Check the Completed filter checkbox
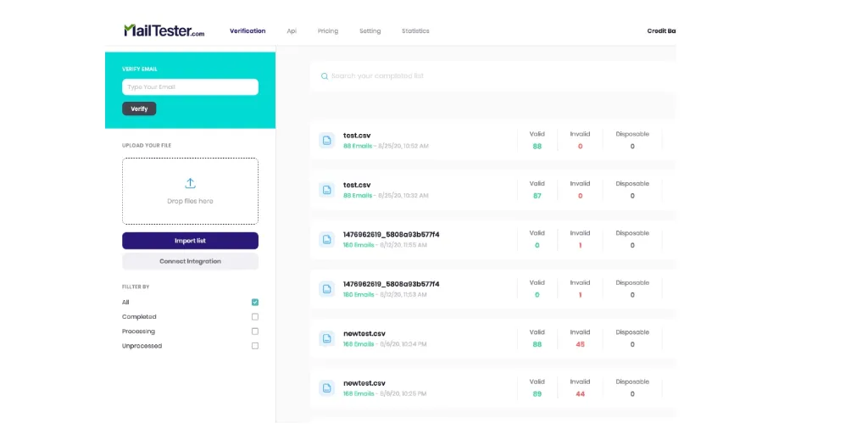This screenshot has width=868, height=440. pos(254,316)
